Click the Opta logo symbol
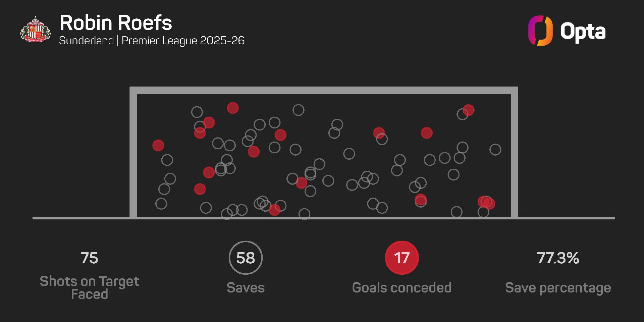644x322 pixels. pos(540,31)
